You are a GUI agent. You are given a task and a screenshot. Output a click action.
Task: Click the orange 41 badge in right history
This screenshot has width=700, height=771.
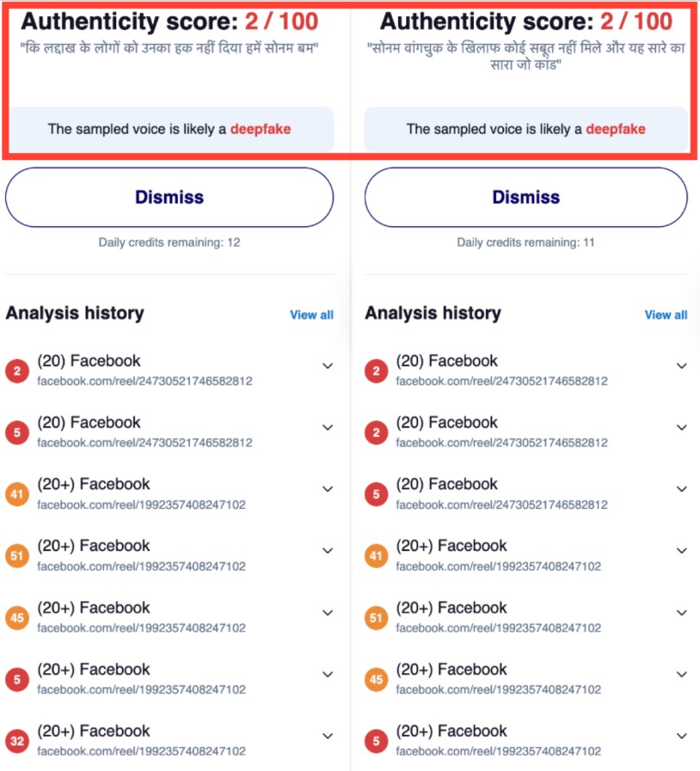[x=377, y=556]
